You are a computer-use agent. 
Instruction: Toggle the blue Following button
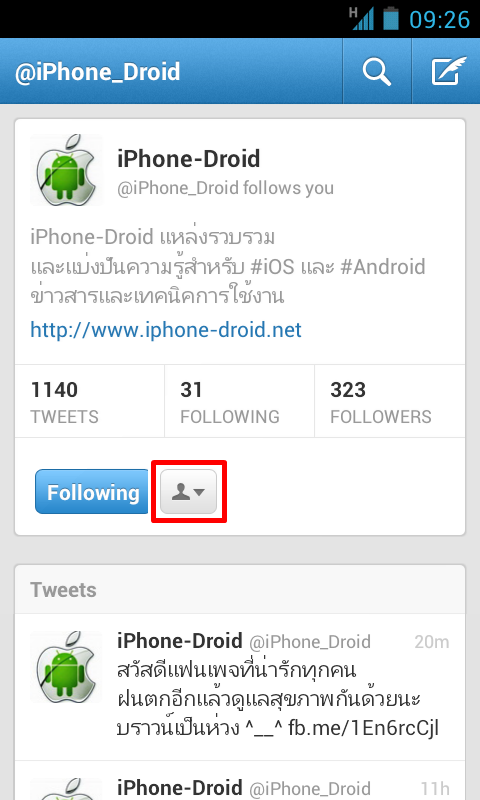pyautogui.click(x=92, y=492)
